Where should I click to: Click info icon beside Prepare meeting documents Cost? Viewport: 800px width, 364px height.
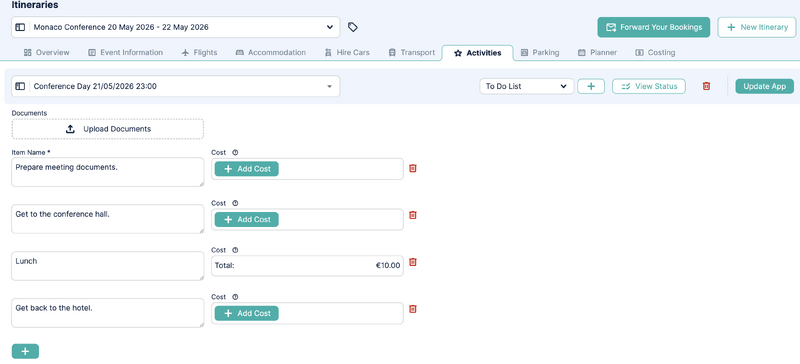[x=235, y=152]
